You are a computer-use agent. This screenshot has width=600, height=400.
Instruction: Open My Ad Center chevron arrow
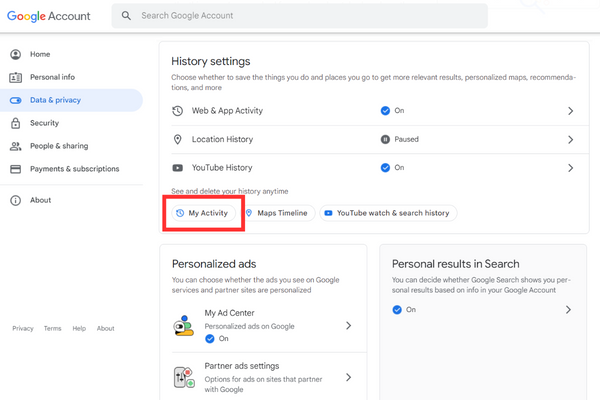click(349, 326)
